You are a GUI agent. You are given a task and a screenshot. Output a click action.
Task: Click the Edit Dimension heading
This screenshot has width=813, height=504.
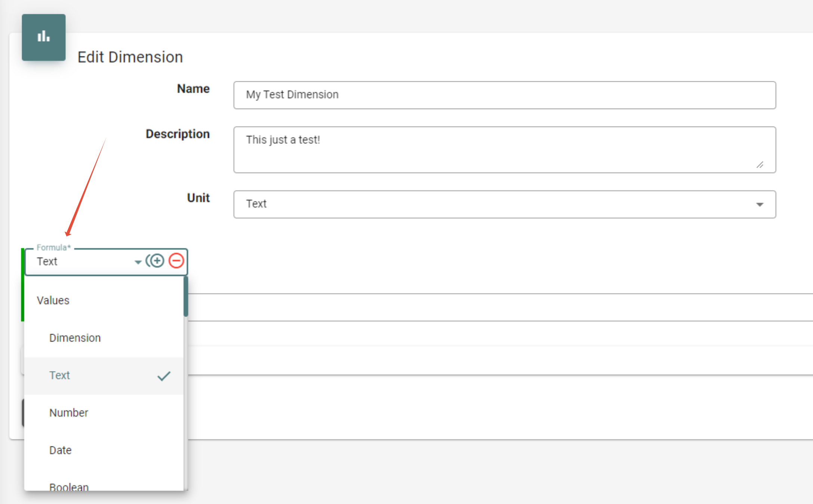click(x=130, y=57)
